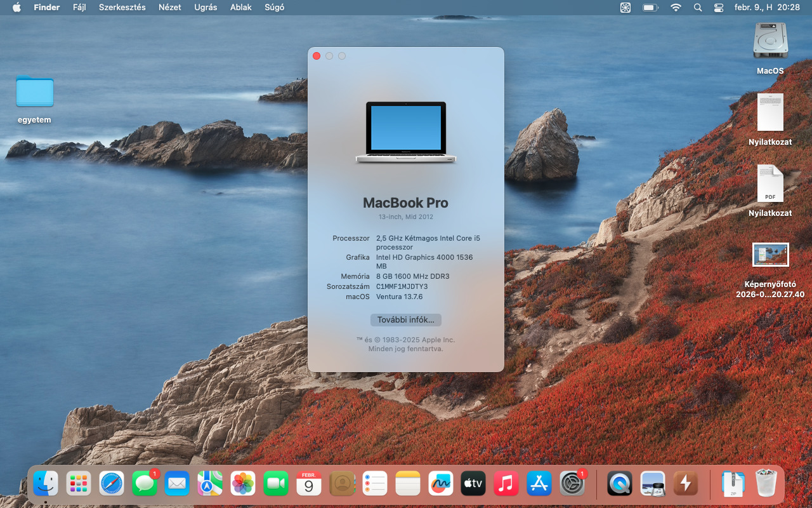The width and height of the screenshot is (812, 508).
Task: Launch Safari from the Dock
Action: (112, 484)
